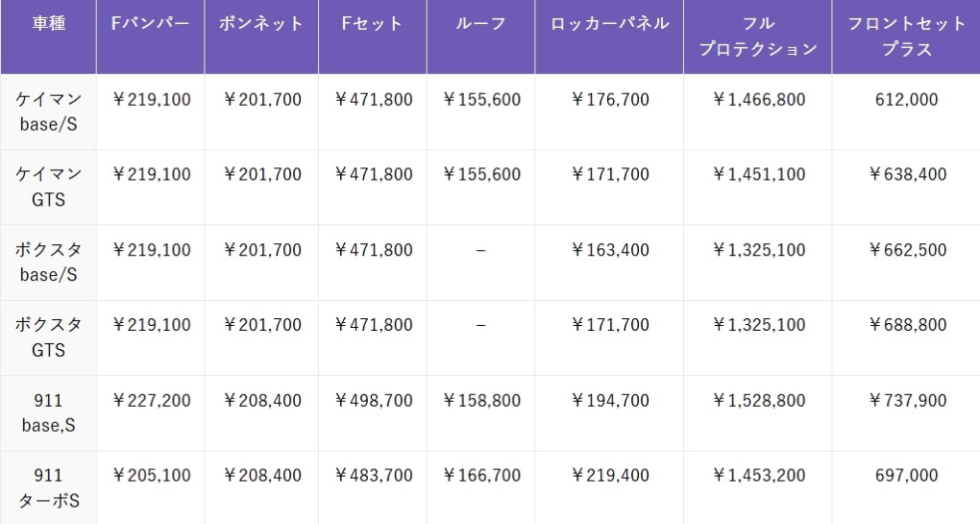This screenshot has height=524, width=980.
Task: Select the ケイマン base/S row label
Action: click(48, 112)
